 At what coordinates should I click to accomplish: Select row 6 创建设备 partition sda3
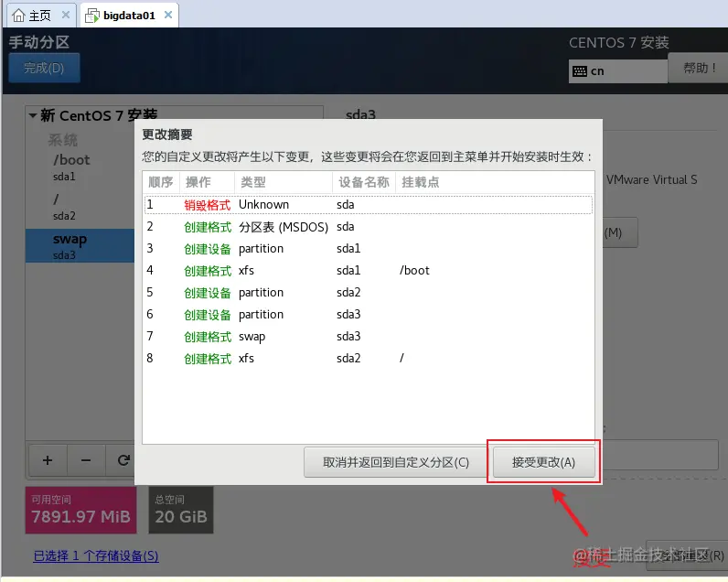click(369, 315)
